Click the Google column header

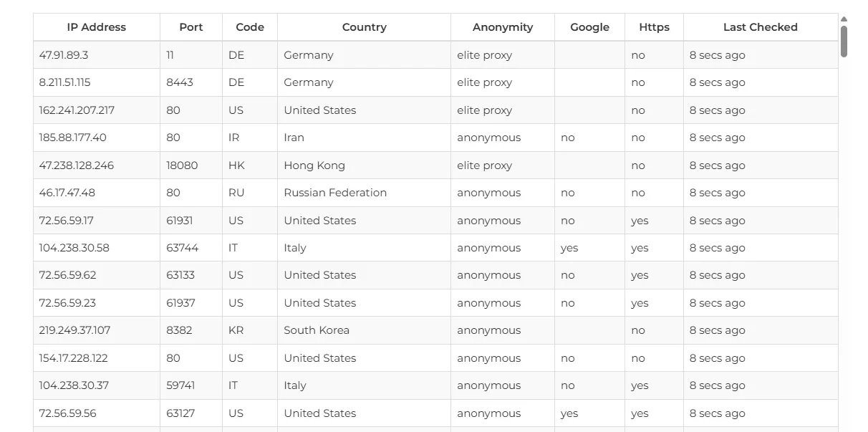point(589,27)
